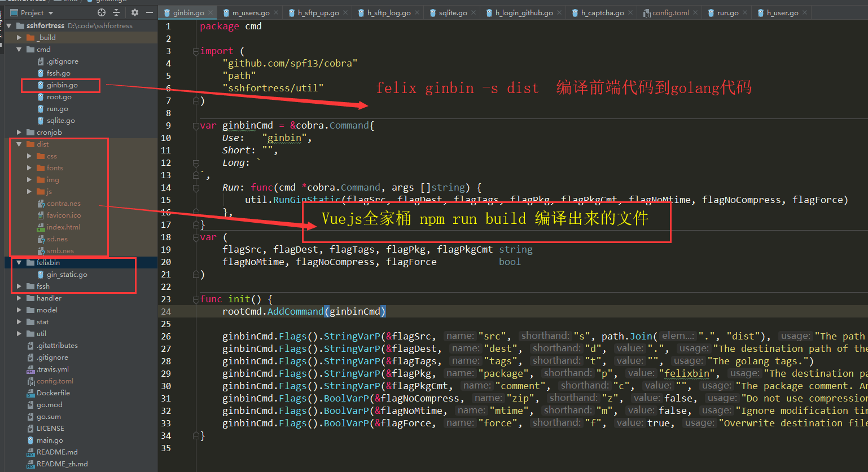Fold the func init block gutter marker
Screen dimensions: 868x472
tap(196, 299)
